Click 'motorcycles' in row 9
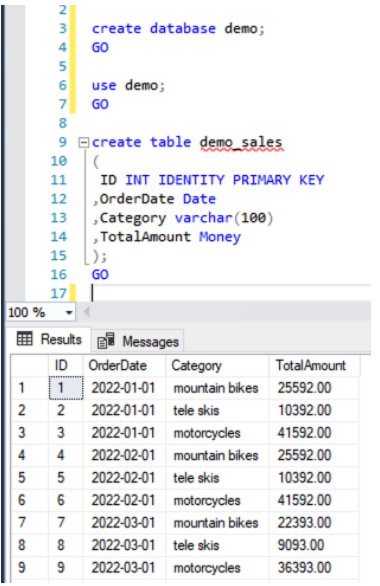380x586 pixels. pyautogui.click(x=207, y=567)
